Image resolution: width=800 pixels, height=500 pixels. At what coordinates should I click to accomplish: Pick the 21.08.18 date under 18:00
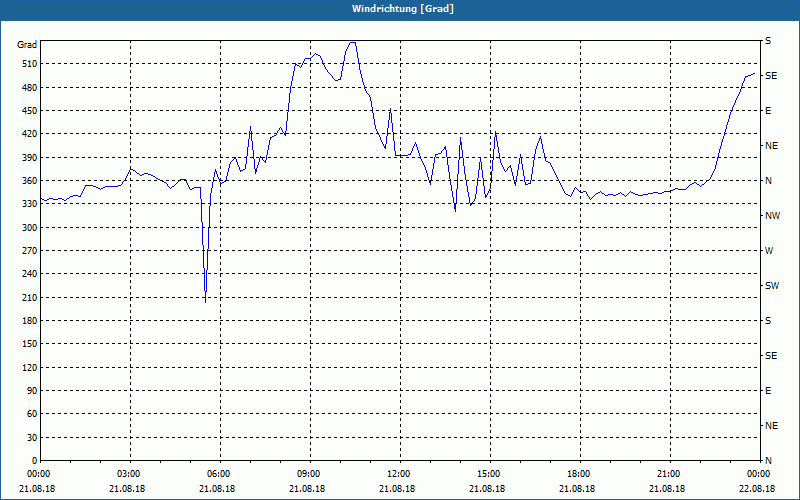577,489
